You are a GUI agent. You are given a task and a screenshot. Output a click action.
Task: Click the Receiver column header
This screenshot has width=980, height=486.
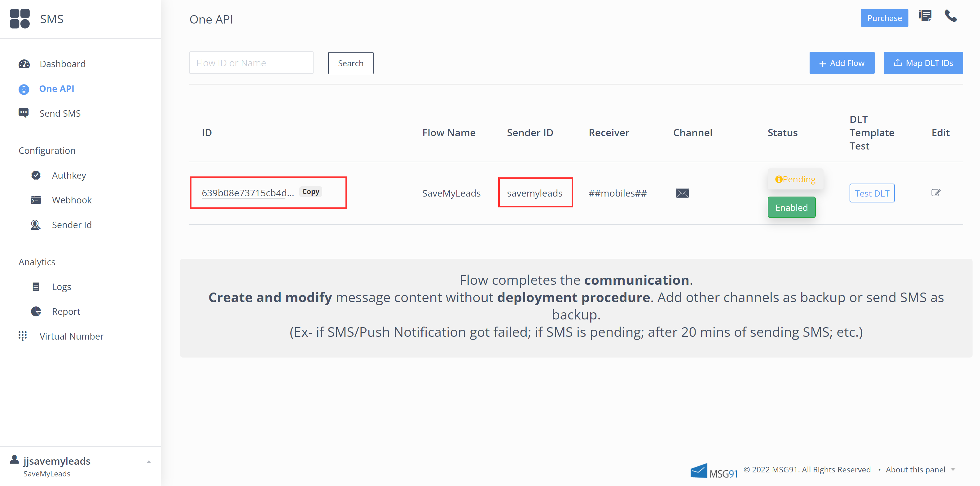pos(609,132)
